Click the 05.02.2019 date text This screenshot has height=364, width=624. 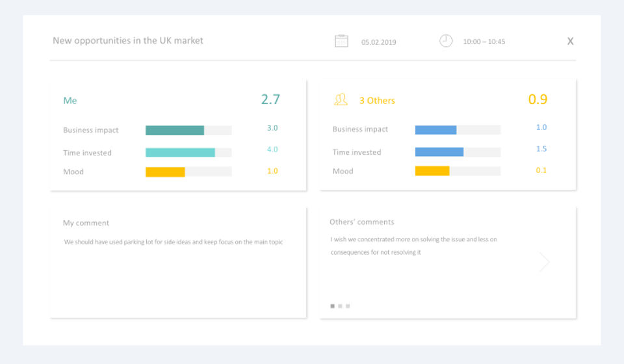pos(378,42)
